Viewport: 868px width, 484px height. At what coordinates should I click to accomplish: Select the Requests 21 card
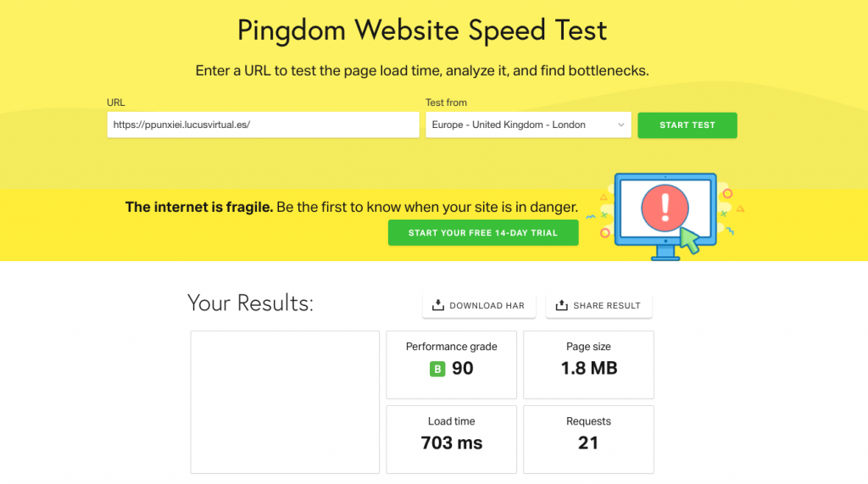[588, 439]
